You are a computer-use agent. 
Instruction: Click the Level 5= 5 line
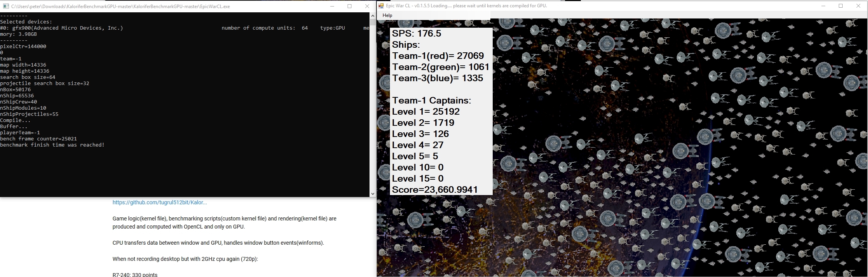415,156
